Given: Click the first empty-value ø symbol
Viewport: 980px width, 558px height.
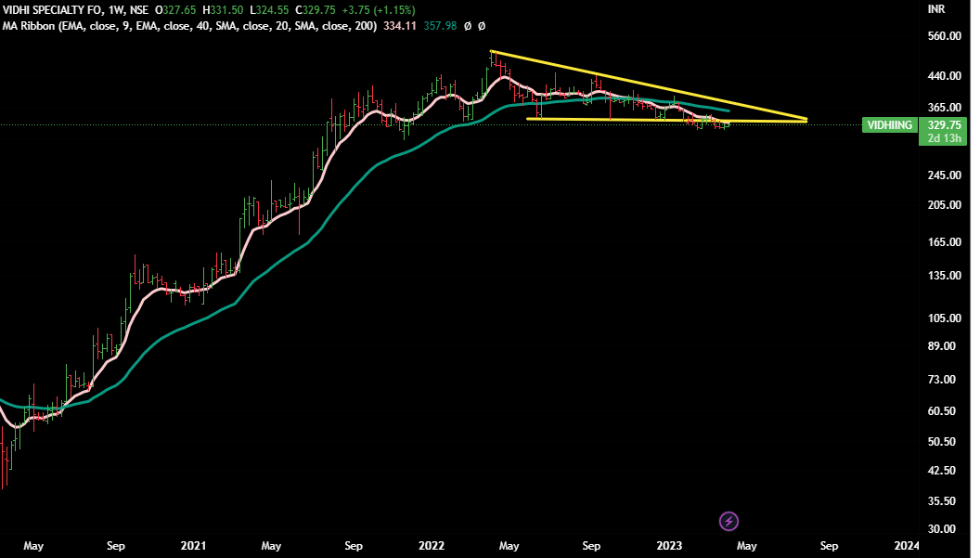Looking at the screenshot, I should coord(466,26).
